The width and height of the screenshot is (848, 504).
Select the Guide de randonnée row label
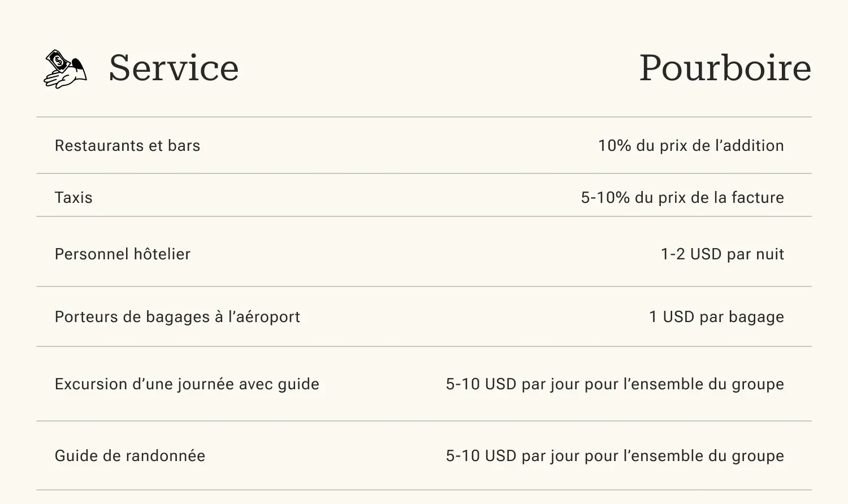point(130,456)
